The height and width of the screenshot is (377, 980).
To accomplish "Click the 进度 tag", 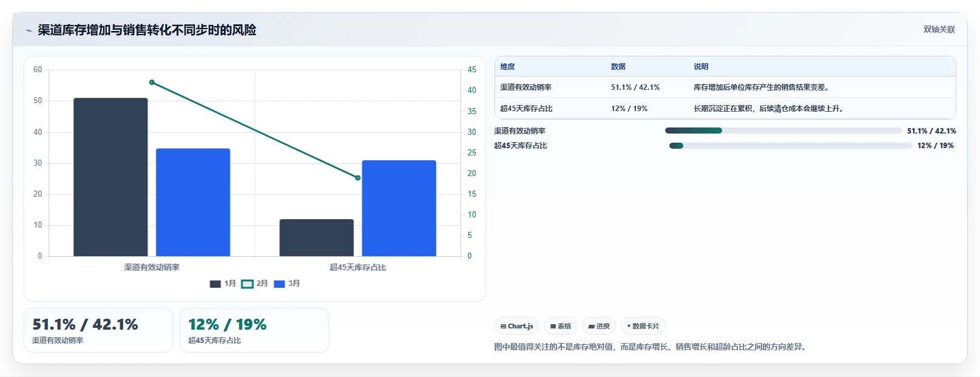I will (599, 326).
